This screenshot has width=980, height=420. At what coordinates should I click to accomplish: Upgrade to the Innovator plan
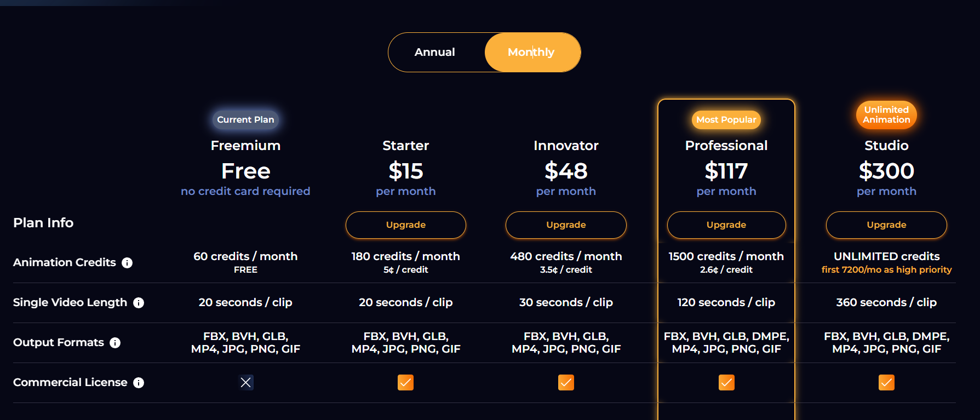pyautogui.click(x=566, y=225)
